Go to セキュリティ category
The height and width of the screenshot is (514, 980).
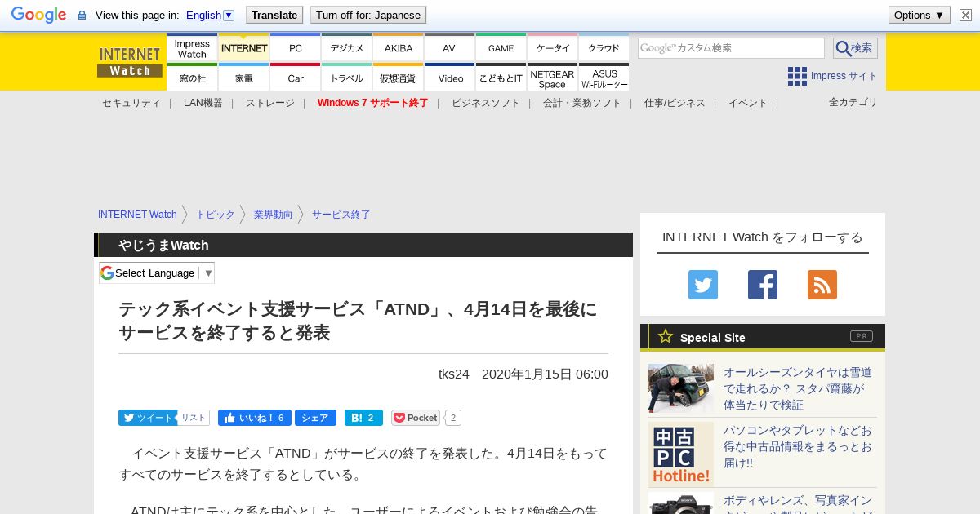click(x=131, y=103)
